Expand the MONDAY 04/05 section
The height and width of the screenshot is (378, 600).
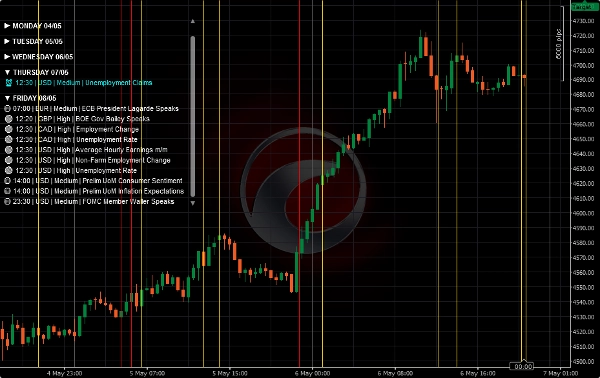[7, 26]
